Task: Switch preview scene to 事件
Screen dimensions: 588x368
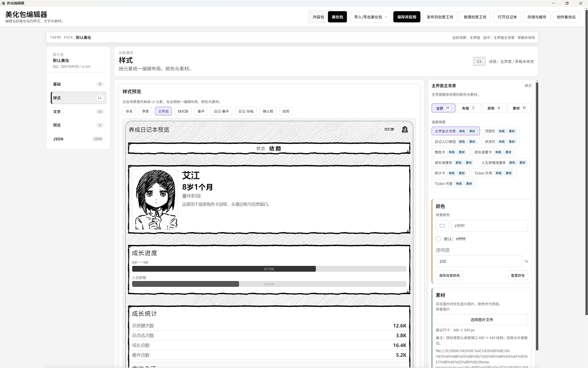Action: click(x=201, y=111)
